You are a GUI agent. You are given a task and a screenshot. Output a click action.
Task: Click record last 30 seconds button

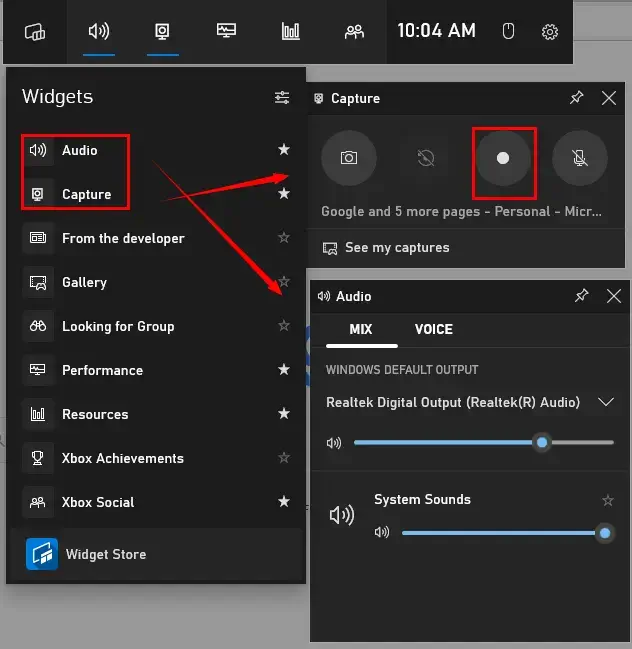pos(425,158)
